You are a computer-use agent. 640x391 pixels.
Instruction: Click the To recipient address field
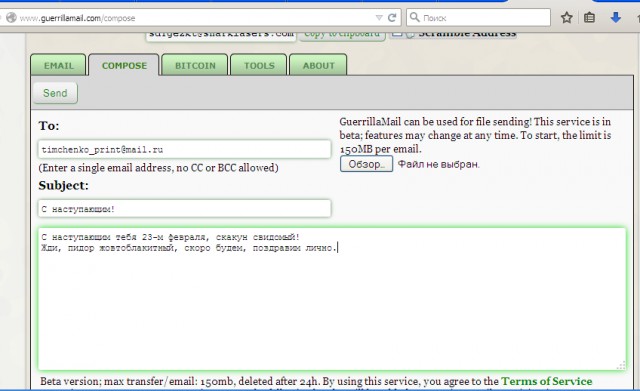pyautogui.click(x=184, y=149)
